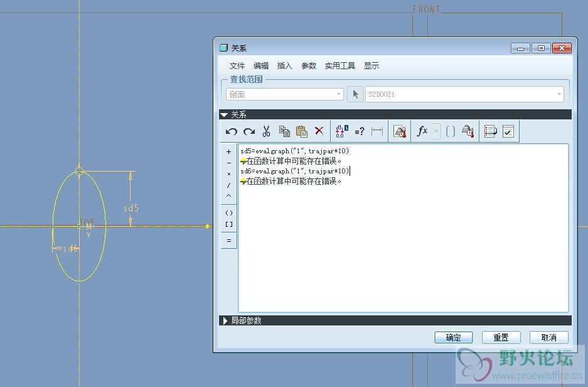Insert the division slash operator
The width and height of the screenshot is (588, 387).
pyautogui.click(x=229, y=185)
